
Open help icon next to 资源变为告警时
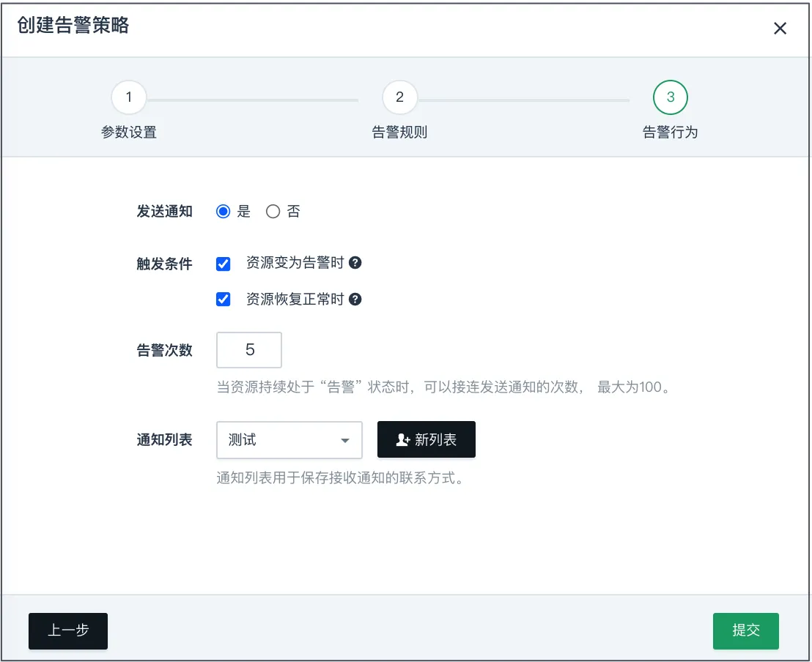pos(355,263)
